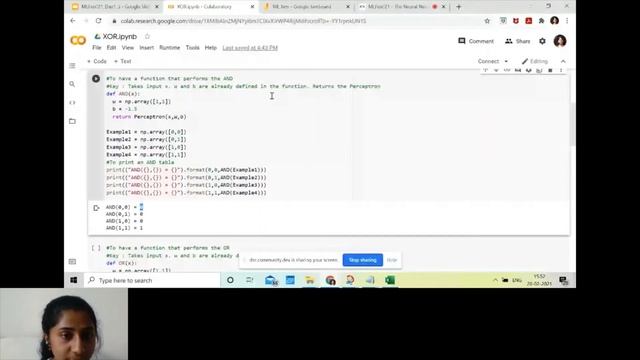The image size is (640, 360).
Task: Show hidden system tray icons
Action: pyautogui.click(x=495, y=280)
